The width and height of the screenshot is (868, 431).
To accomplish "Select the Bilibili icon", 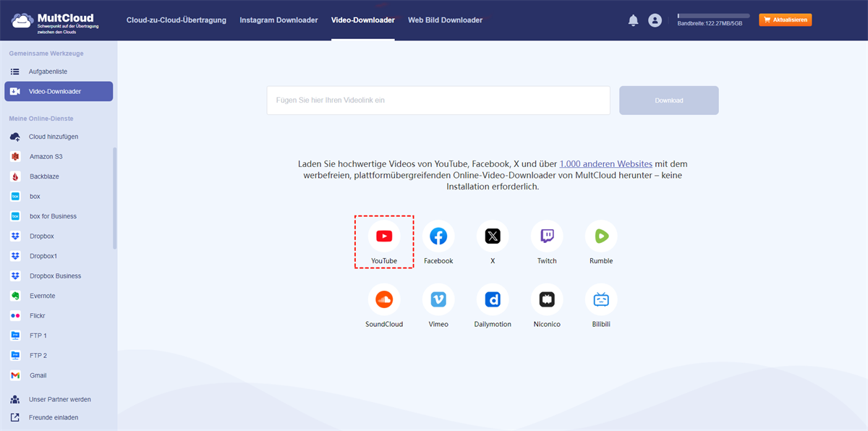I will click(601, 299).
